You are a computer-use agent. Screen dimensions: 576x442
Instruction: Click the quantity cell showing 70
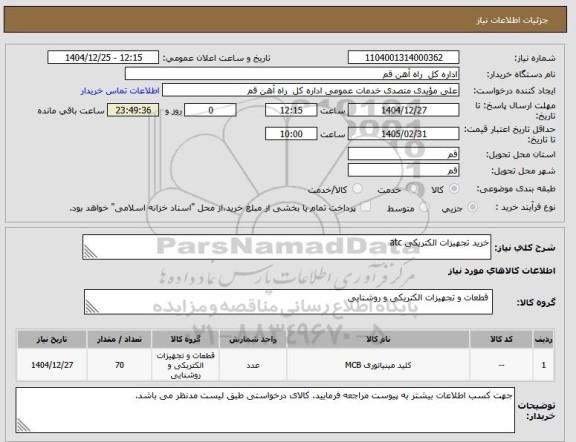[x=119, y=365]
